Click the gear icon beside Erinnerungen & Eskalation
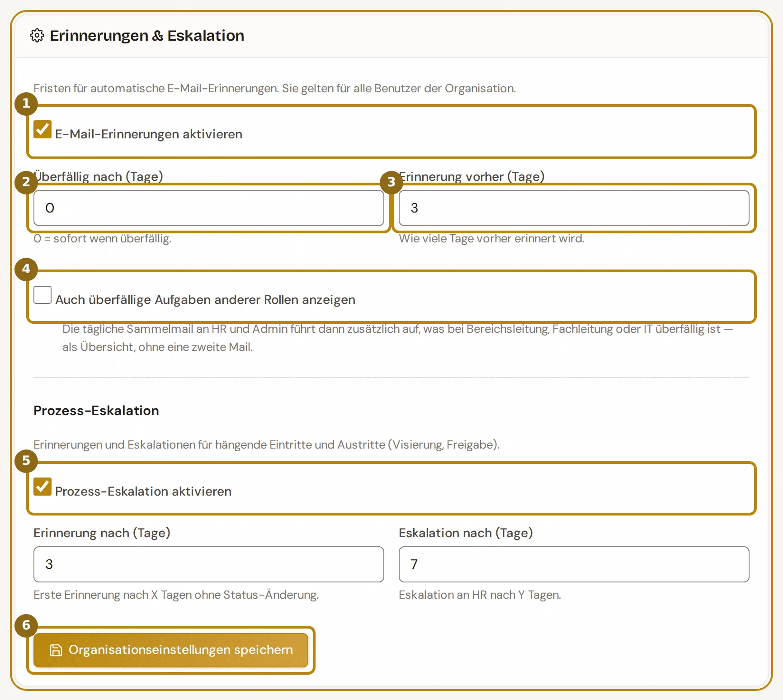Viewport: 783px width, 700px height. (37, 35)
